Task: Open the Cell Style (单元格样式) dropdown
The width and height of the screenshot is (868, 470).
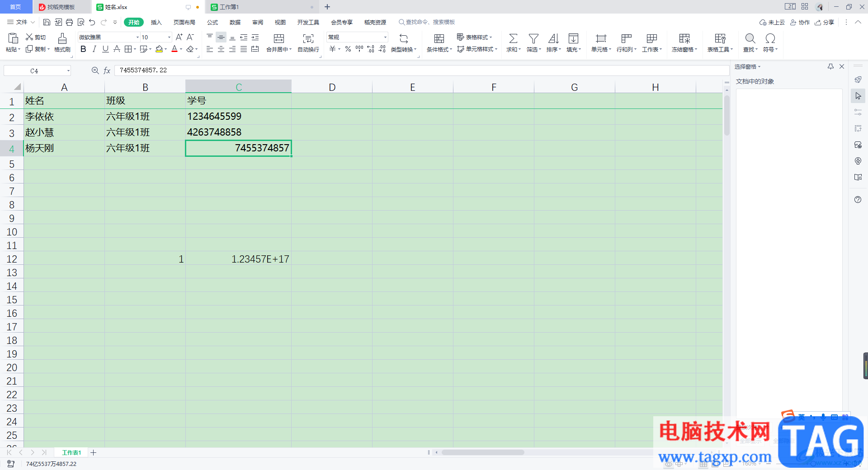Action: click(x=477, y=49)
